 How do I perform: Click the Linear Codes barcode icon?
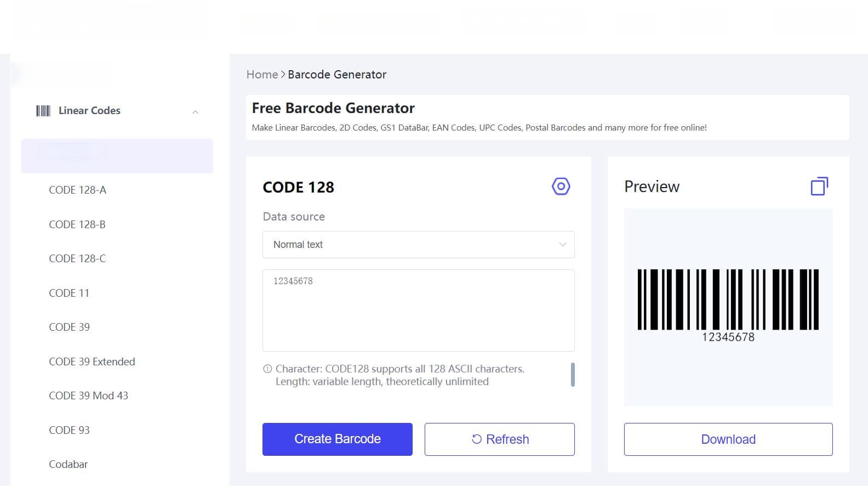(x=43, y=111)
